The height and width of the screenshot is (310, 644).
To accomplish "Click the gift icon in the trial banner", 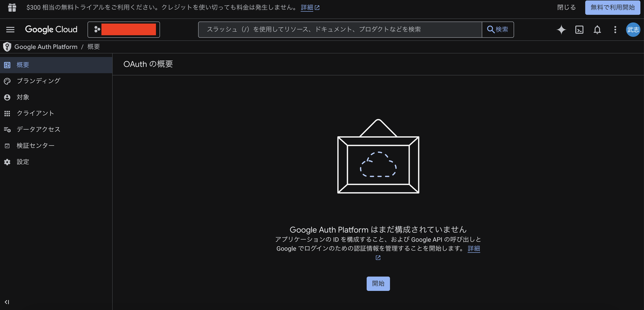I will click(x=12, y=8).
